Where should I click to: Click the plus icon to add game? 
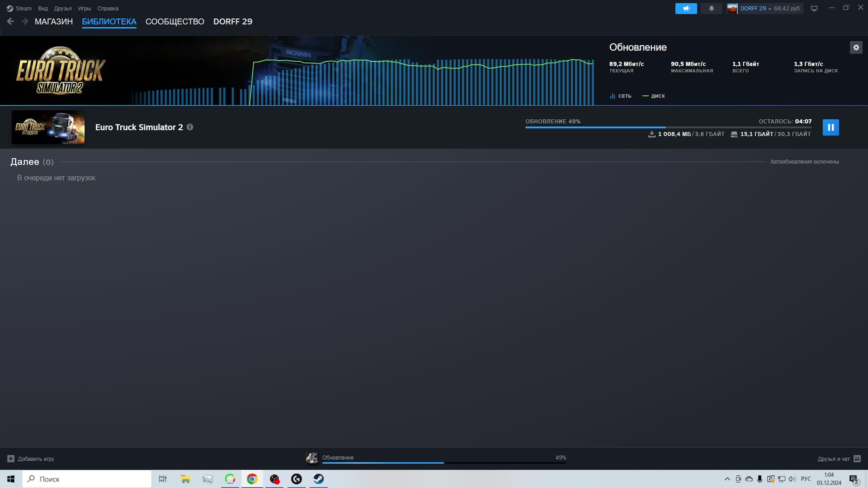(x=11, y=459)
